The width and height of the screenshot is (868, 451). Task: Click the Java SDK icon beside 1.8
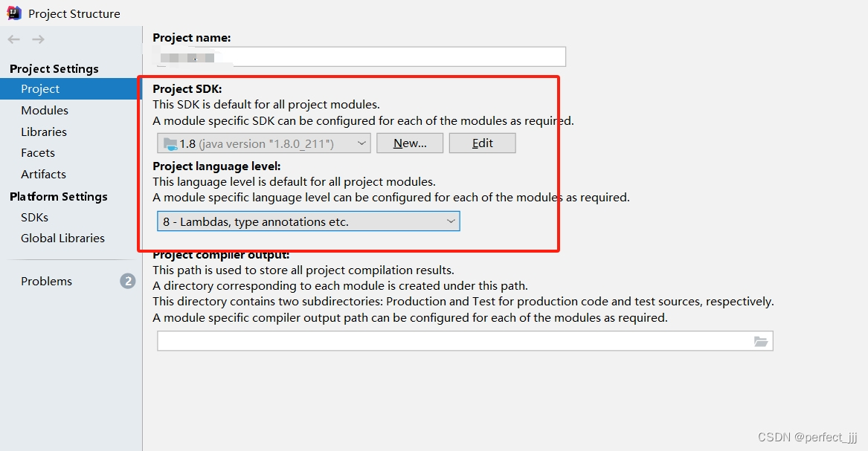tap(170, 143)
